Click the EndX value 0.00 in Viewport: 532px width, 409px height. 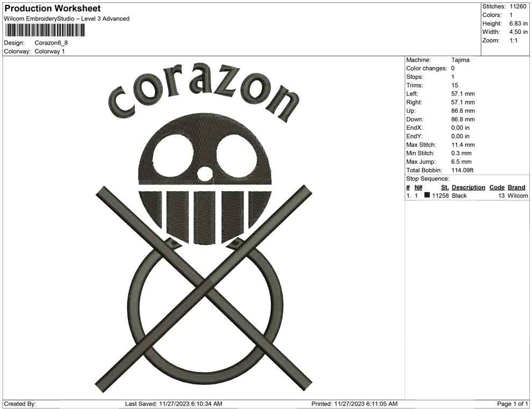coord(461,128)
